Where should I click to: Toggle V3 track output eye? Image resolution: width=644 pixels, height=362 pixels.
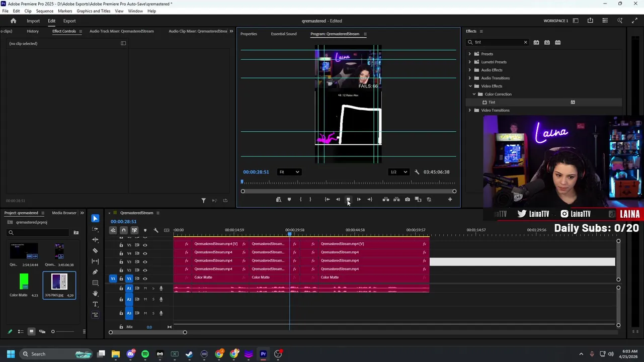pyautogui.click(x=145, y=262)
